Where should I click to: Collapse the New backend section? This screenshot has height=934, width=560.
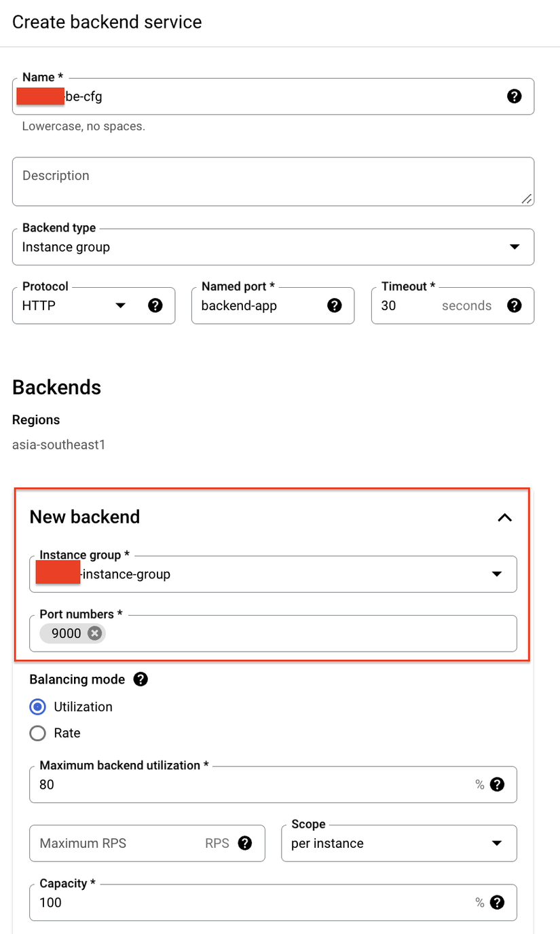[504, 517]
